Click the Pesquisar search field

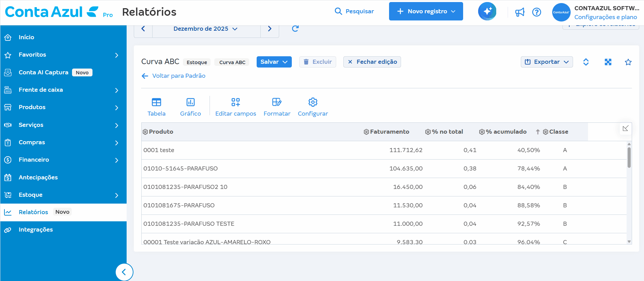[x=354, y=11]
